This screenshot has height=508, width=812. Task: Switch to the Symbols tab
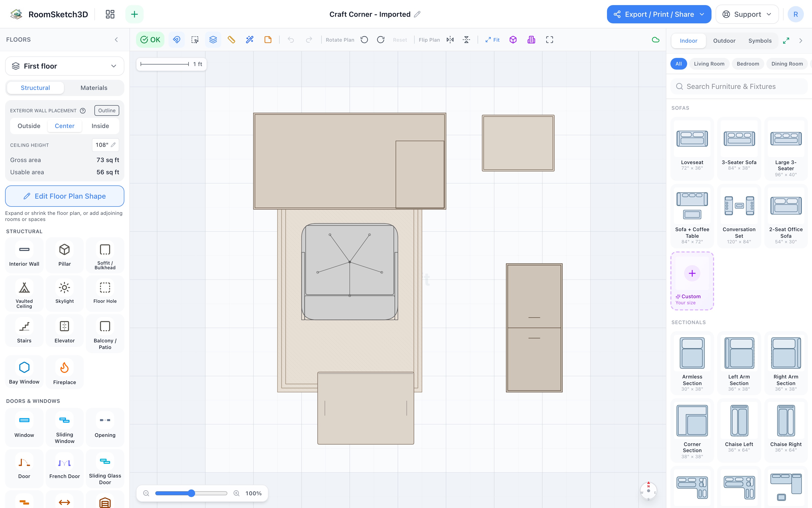[x=760, y=41]
